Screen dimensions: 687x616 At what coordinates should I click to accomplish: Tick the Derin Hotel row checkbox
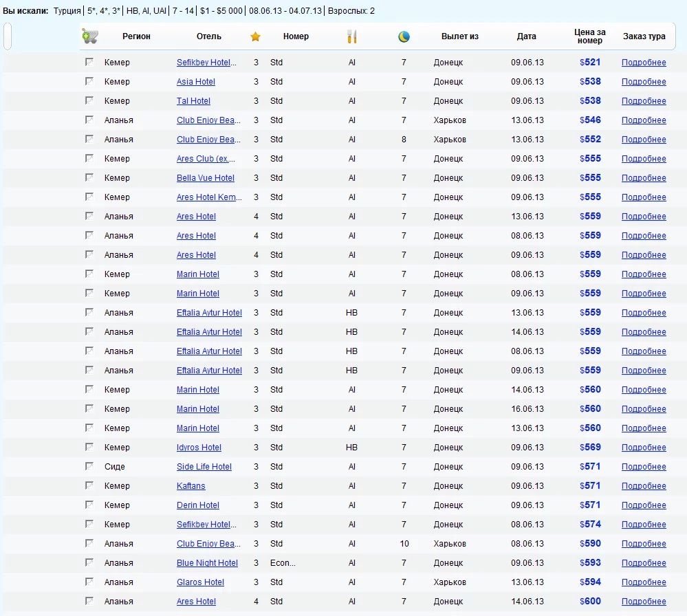[89, 505]
